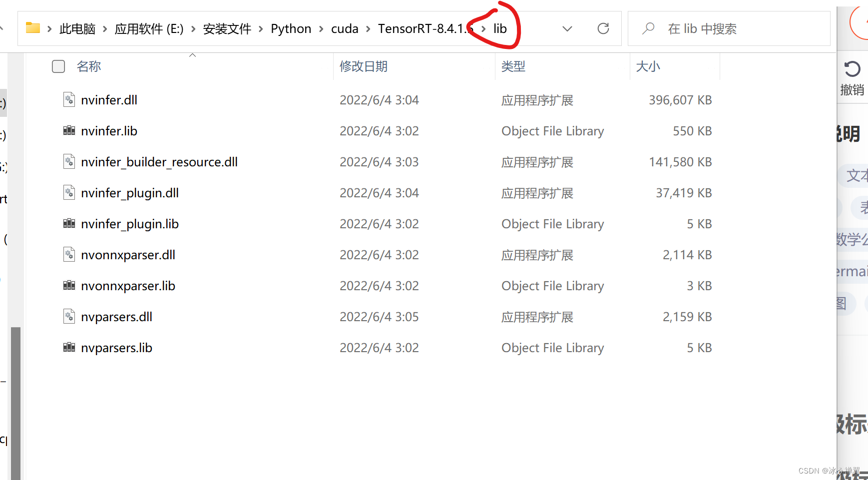868x480 pixels.
Task: Click the nvparsers.dll file icon
Action: [69, 317]
